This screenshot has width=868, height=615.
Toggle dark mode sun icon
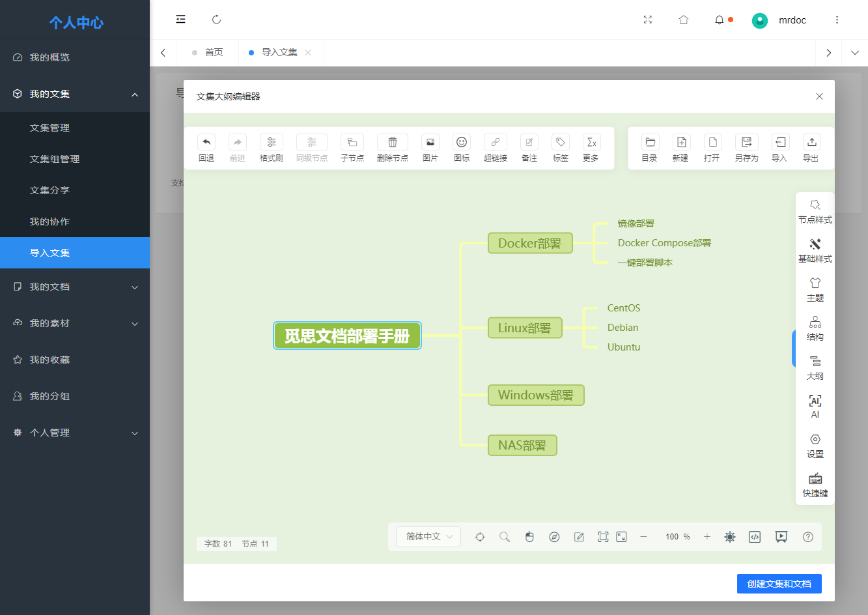[730, 537]
